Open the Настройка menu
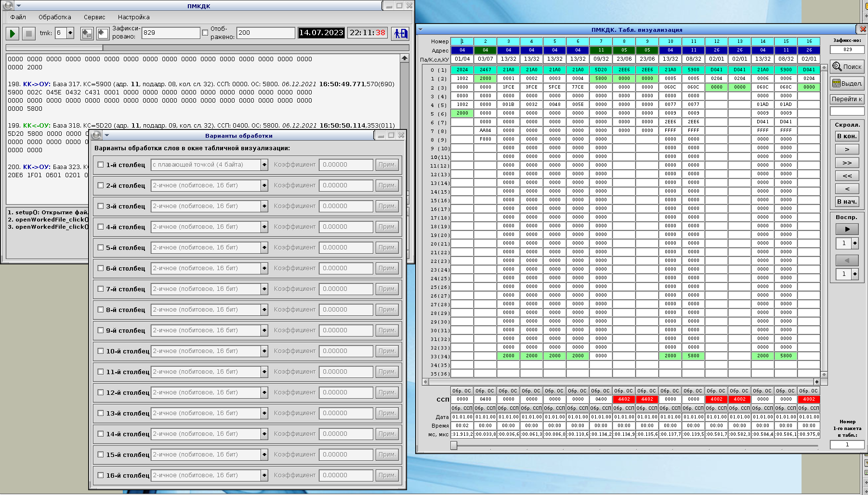The height and width of the screenshot is (495, 868). pos(133,17)
